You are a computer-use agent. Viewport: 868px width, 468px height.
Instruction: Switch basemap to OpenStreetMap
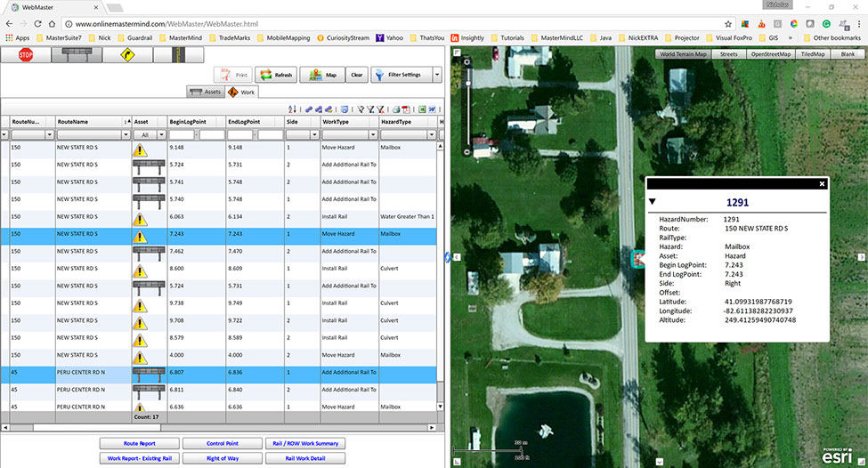point(771,54)
